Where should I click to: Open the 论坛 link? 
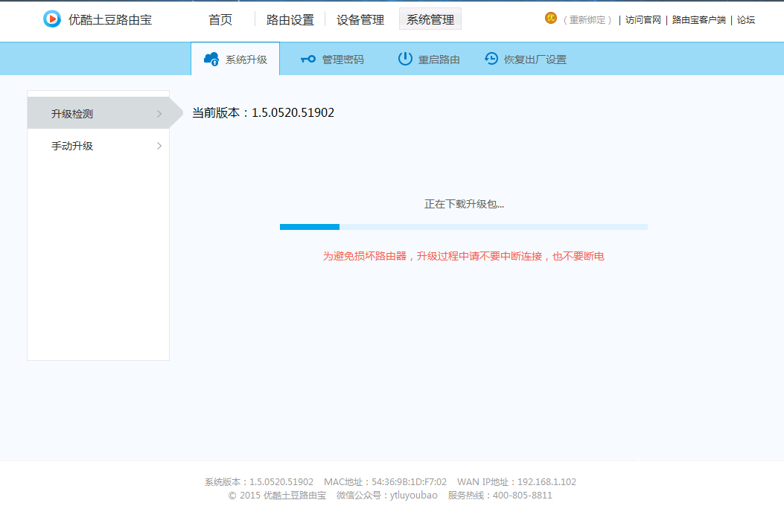[745, 20]
